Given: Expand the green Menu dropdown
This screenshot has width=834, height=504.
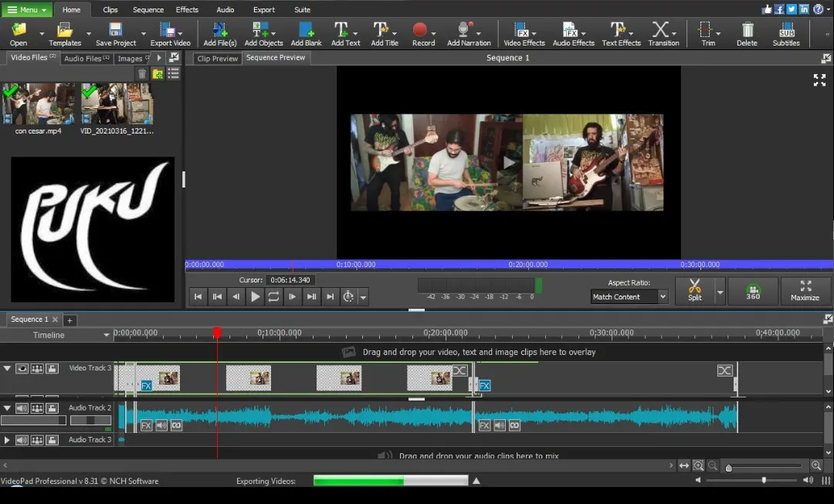Looking at the screenshot, I should coord(27,9).
